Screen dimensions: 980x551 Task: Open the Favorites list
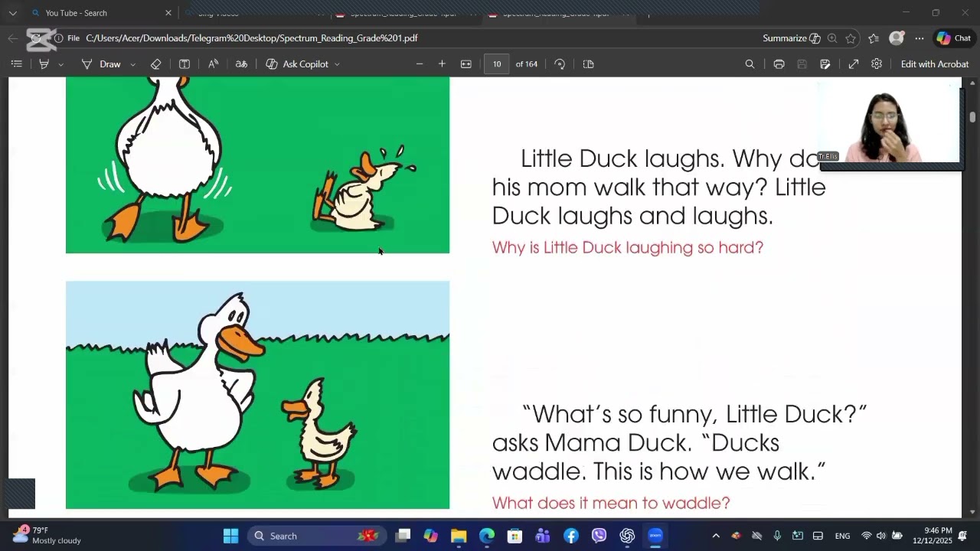[x=874, y=38]
